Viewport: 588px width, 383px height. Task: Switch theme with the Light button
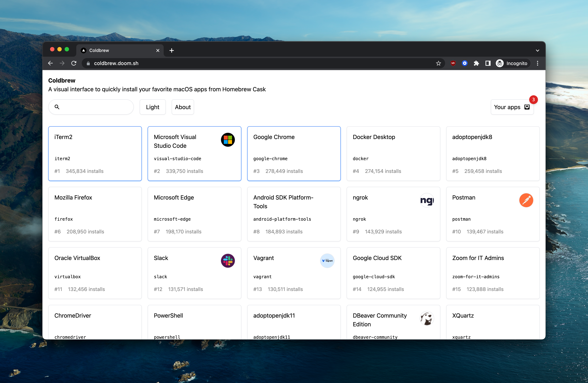(x=152, y=107)
